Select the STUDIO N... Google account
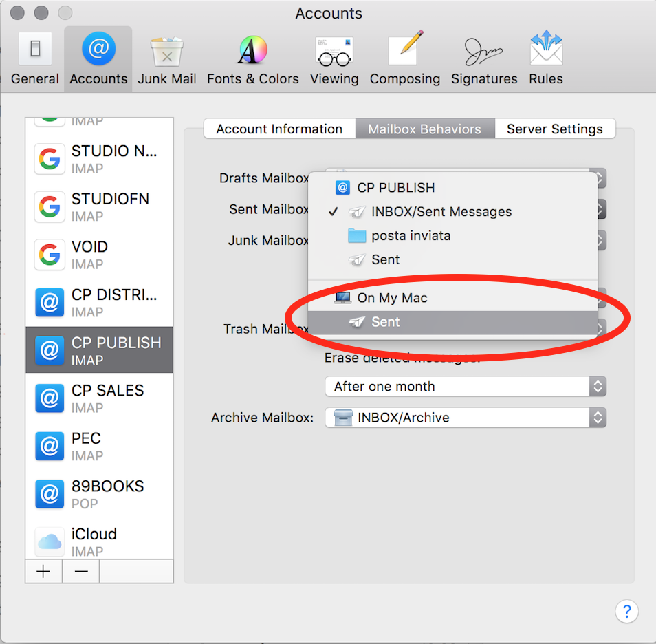656x644 pixels. point(100,159)
